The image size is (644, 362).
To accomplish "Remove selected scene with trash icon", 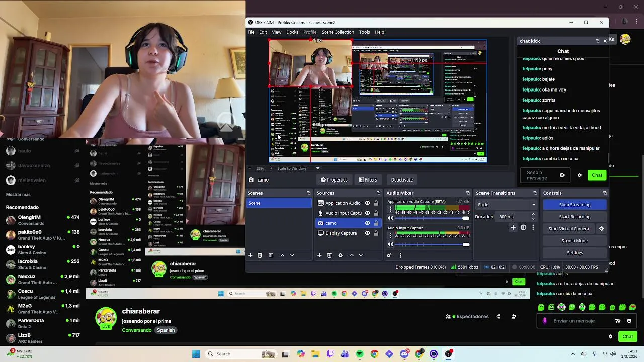I will [260, 255].
